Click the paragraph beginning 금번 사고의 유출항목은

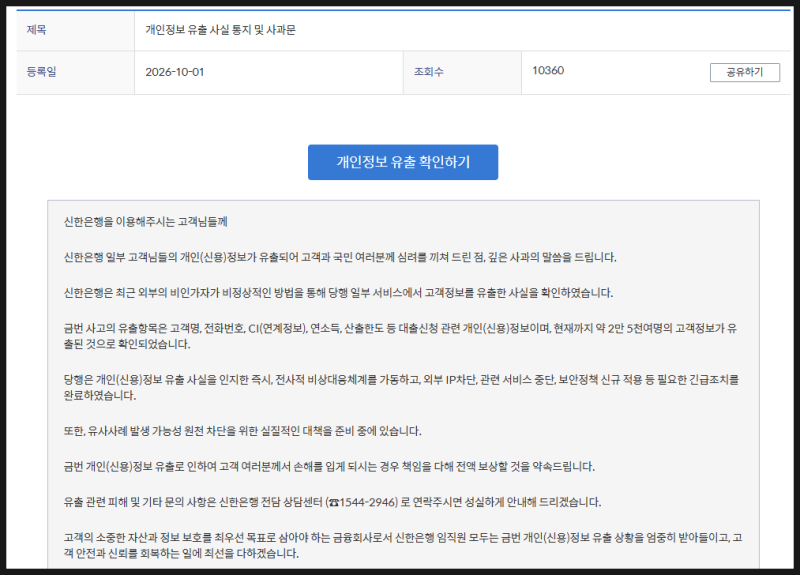pyautogui.click(x=401, y=336)
